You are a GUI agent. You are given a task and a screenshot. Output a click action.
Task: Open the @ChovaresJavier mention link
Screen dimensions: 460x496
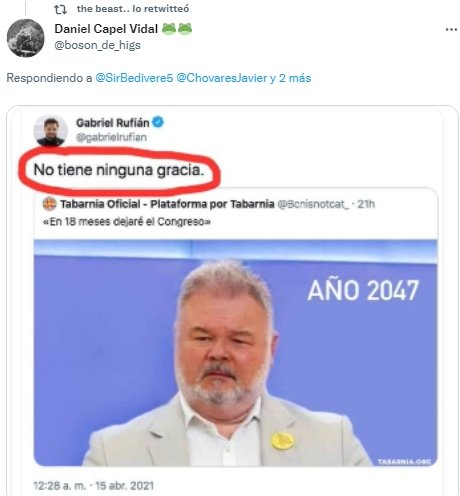tap(221, 78)
